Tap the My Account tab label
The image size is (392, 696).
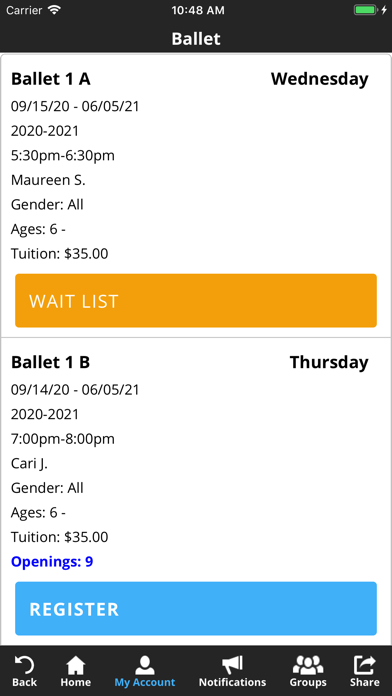coord(145,682)
